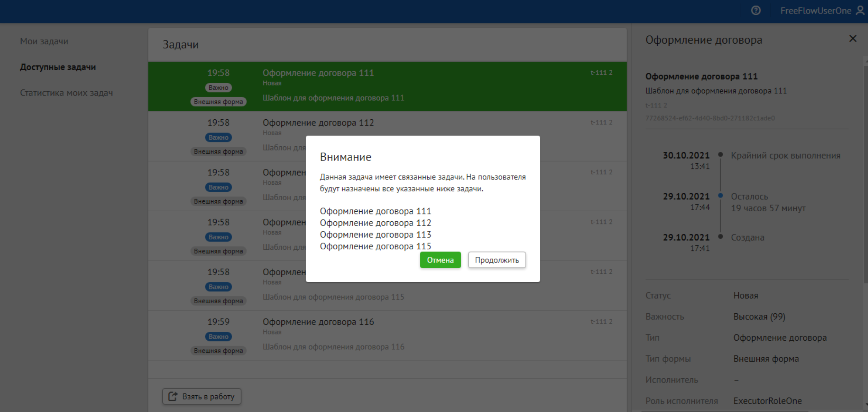Image resolution: width=868 pixels, height=412 pixels.
Task: Close the Оформление договора details panel
Action: [x=853, y=39]
